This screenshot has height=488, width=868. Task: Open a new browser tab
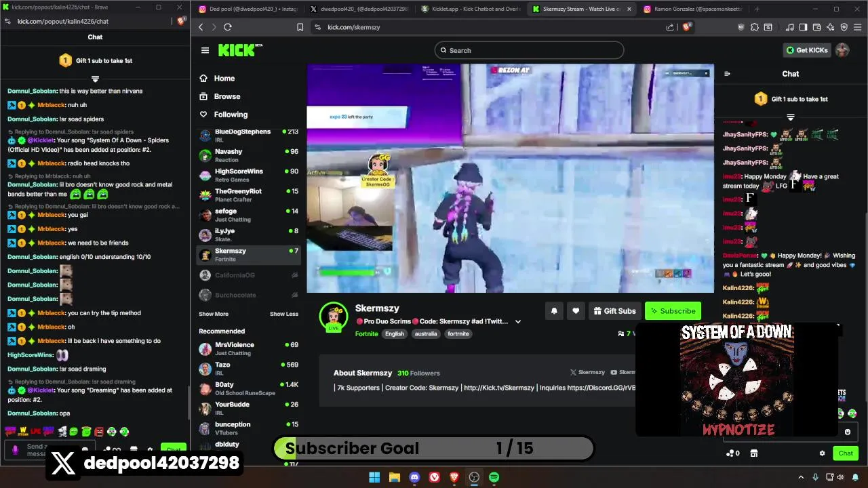click(757, 9)
